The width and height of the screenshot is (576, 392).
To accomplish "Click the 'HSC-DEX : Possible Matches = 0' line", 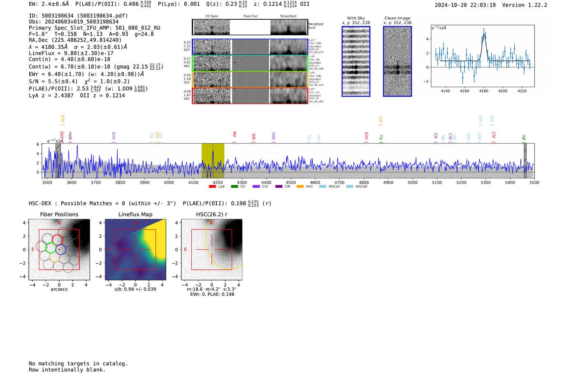I will 102,204.
